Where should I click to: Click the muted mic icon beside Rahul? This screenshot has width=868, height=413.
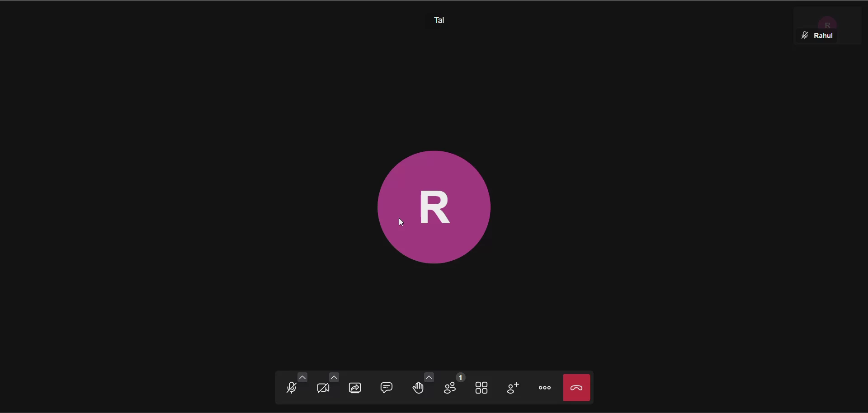(805, 36)
